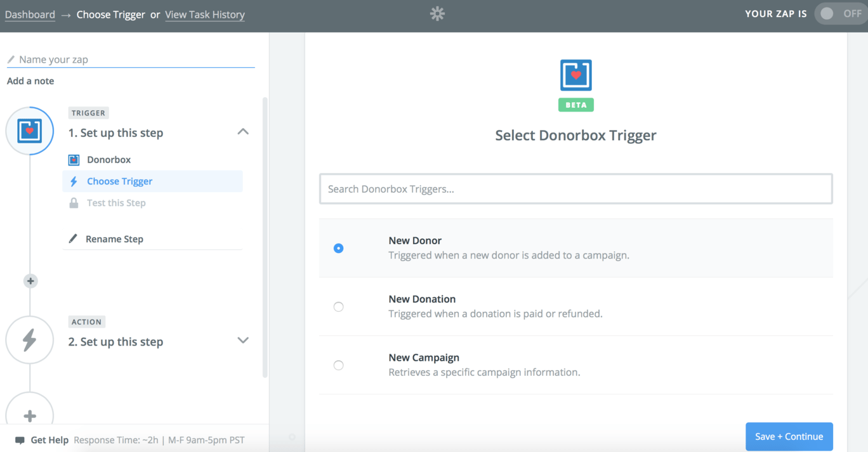Select the Rename Step option
This screenshot has height=452, width=868.
pos(152,239)
